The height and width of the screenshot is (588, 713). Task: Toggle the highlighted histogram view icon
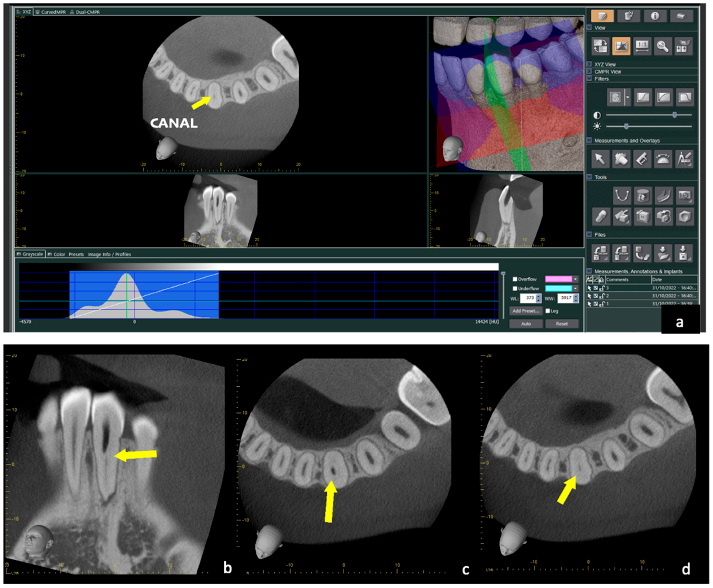click(x=621, y=46)
